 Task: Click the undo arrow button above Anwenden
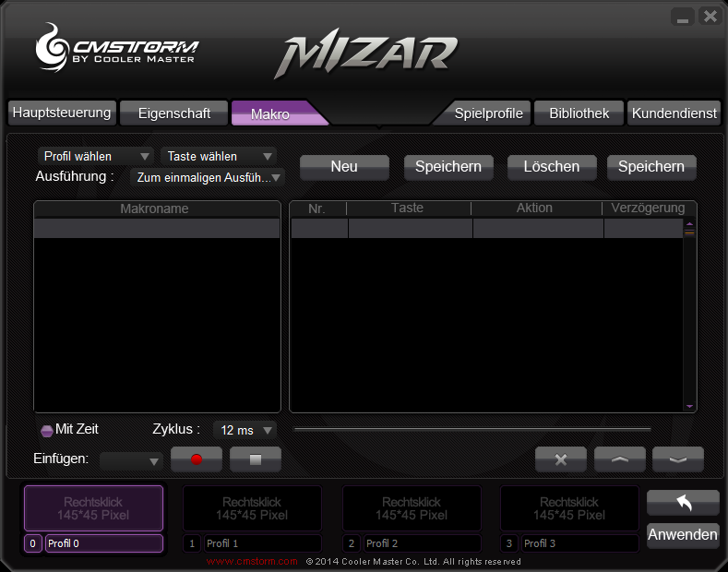coord(683,503)
